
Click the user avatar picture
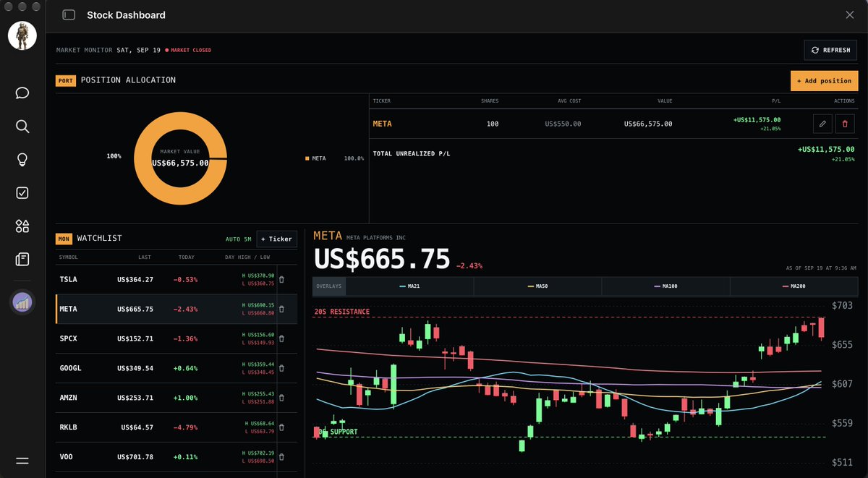(22, 35)
